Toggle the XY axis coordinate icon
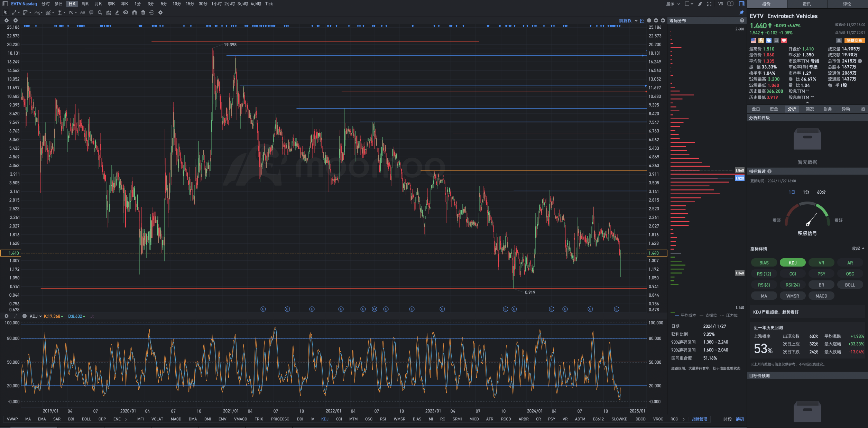 pos(642,21)
